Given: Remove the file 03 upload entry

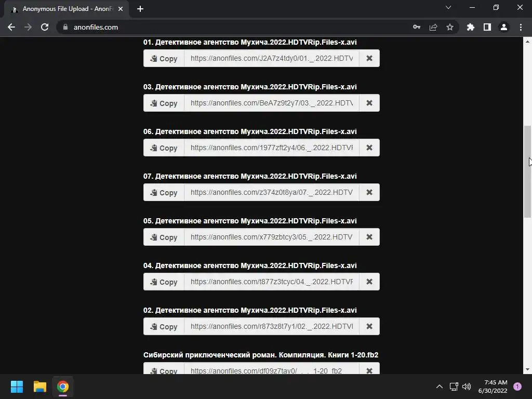Looking at the screenshot, I should click(369, 103).
